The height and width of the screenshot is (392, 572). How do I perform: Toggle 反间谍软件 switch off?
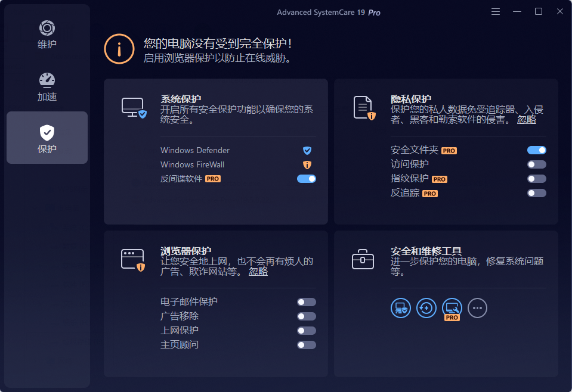point(307,179)
